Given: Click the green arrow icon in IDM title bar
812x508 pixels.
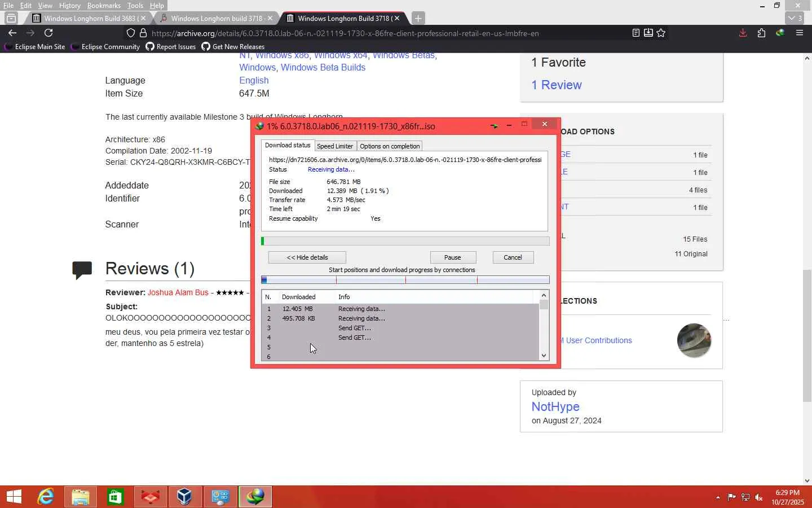Looking at the screenshot, I should (x=494, y=126).
